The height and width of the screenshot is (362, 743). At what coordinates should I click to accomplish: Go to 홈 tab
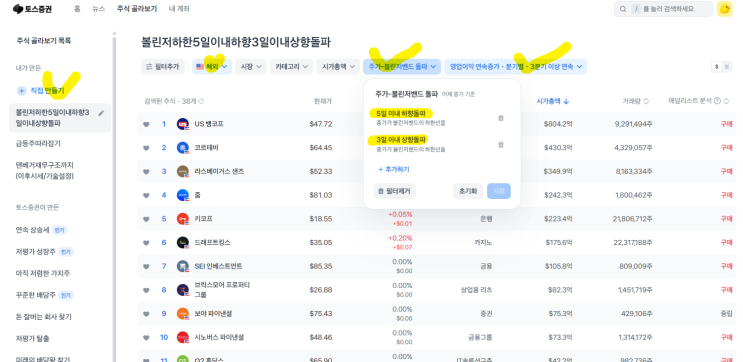77,9
